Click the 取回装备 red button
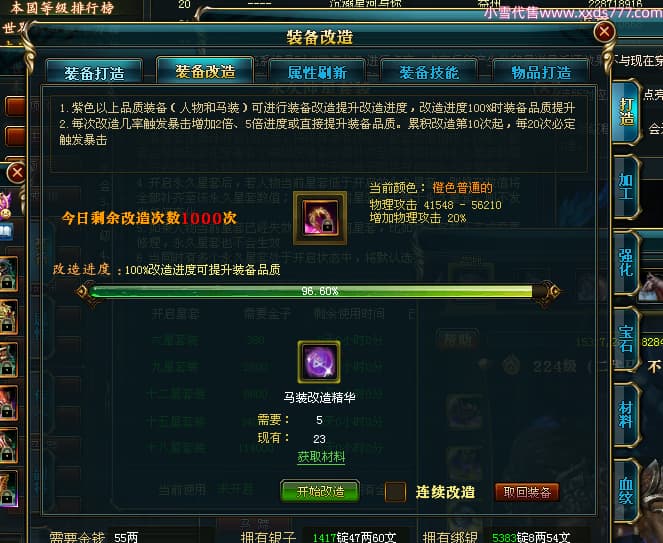This screenshot has width=663, height=543. click(x=527, y=492)
